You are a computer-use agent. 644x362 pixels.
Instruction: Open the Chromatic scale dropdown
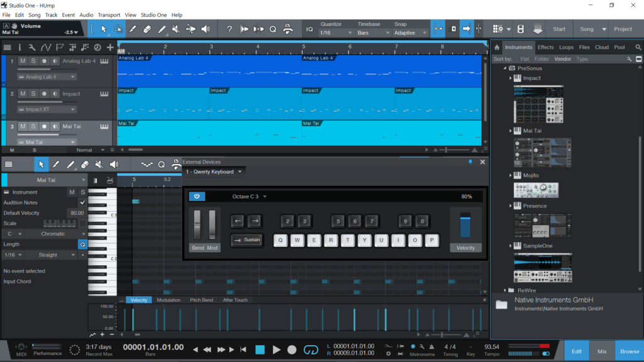[57, 234]
